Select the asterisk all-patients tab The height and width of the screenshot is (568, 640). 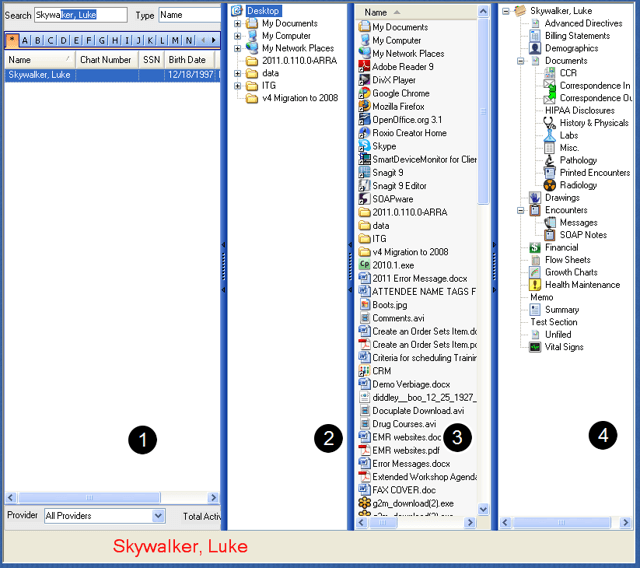point(12,40)
